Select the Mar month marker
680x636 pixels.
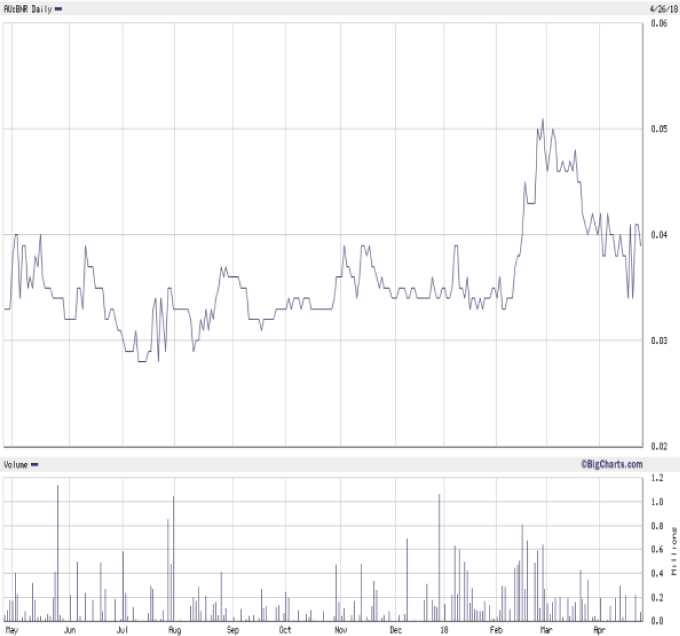pyautogui.click(x=546, y=630)
